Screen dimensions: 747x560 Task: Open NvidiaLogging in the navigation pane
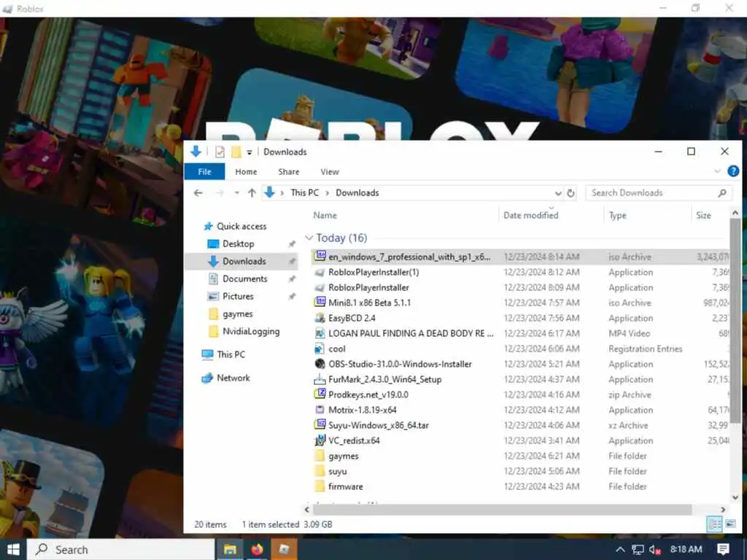coord(251,332)
